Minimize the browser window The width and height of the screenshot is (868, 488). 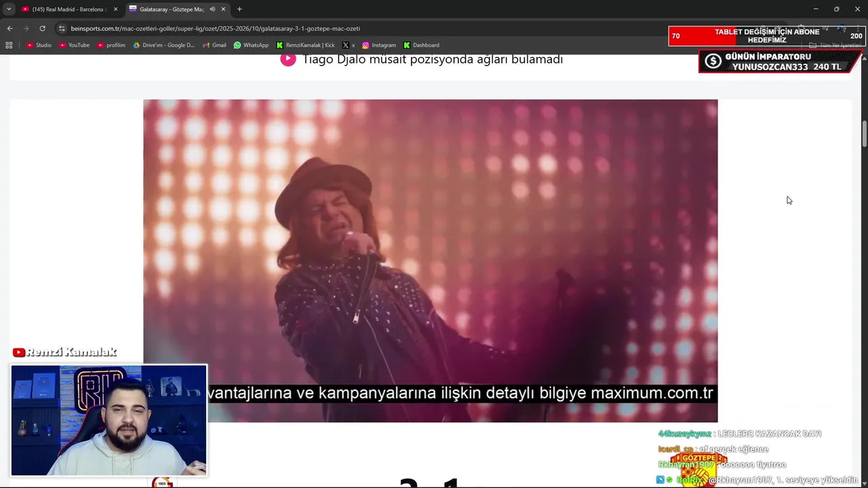pyautogui.click(x=816, y=9)
